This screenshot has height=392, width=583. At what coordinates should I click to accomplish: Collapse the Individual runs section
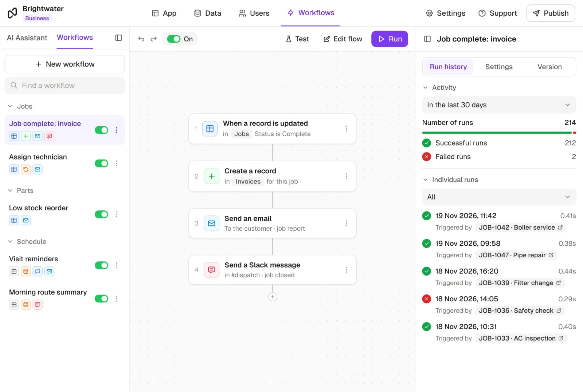point(425,180)
